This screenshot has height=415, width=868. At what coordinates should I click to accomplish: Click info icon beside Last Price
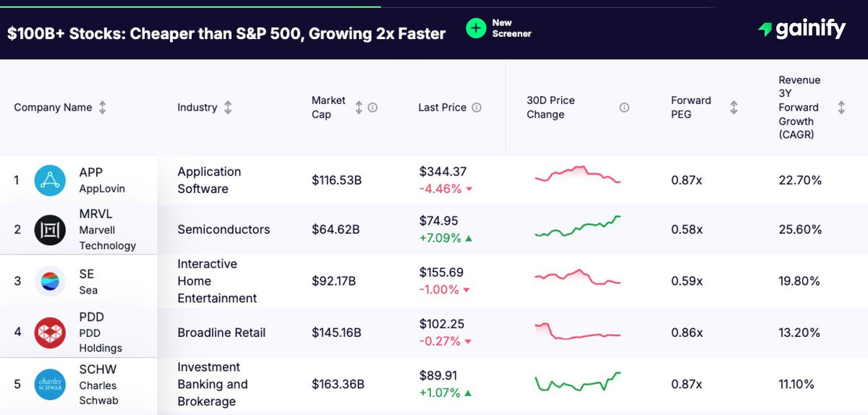point(477,108)
